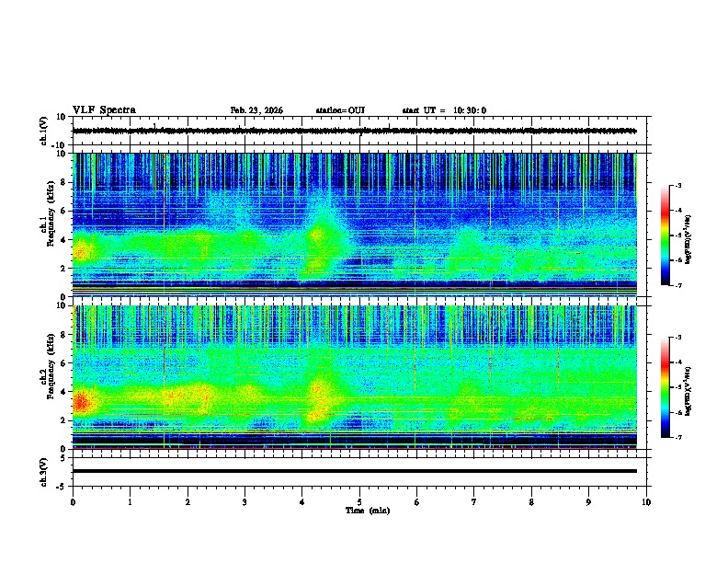Click '-3' on the ch.1 color bar
The width and height of the screenshot is (728, 563).
[x=678, y=186]
